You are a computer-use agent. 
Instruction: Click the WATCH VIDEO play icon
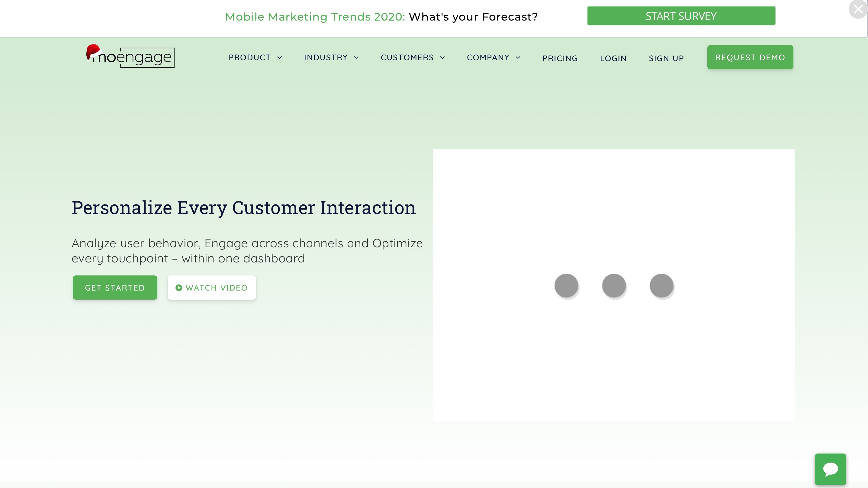point(179,288)
